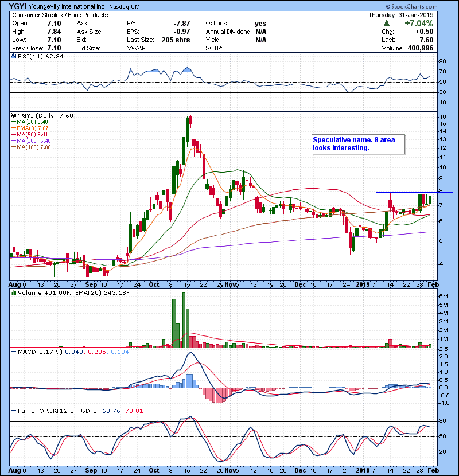This screenshot has width=459, height=476.
Task: Click the Volume 400,996 figure
Action: [421, 48]
